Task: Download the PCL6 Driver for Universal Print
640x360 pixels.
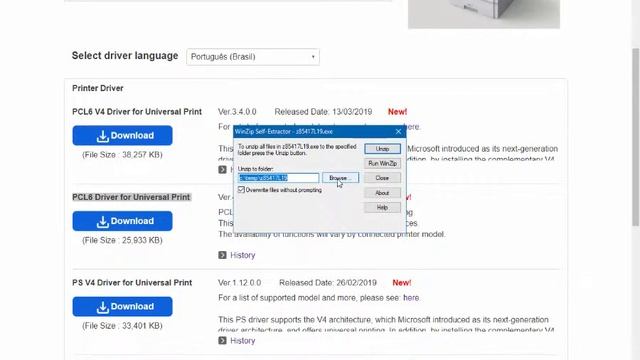Action: (122, 221)
